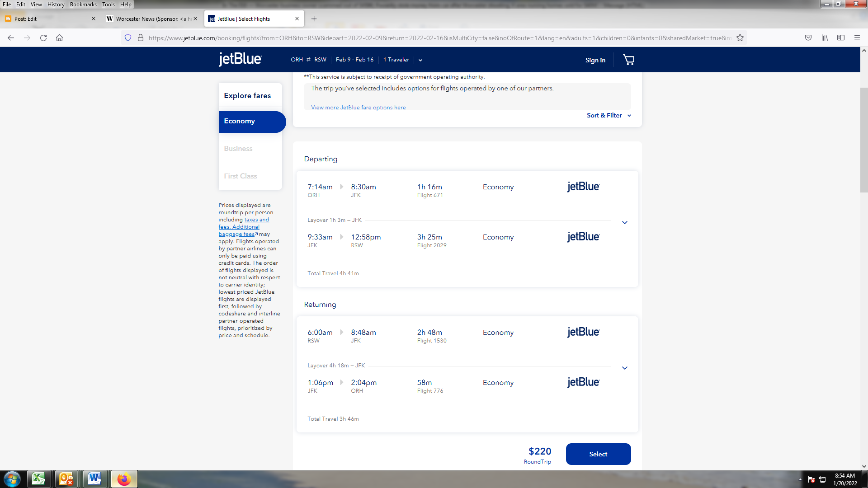This screenshot has height=488, width=868.
Task: Close the Post: Edit tab
Action: (x=94, y=19)
